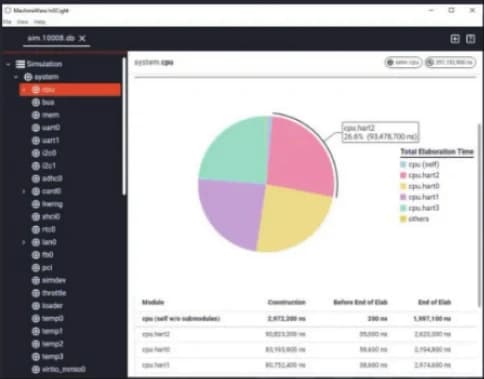The image size is (484, 379).
Task: Click the split layout icon in tab bar
Action: click(x=470, y=39)
